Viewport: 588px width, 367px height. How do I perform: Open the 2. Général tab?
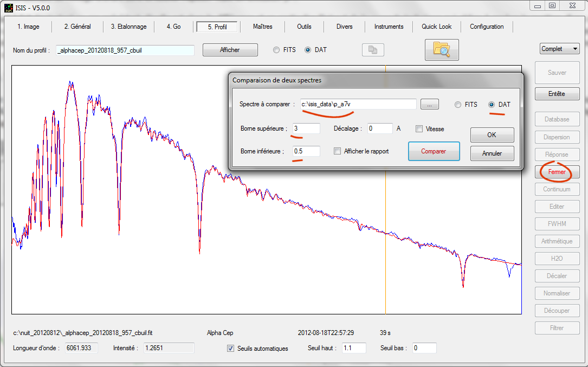pos(77,27)
